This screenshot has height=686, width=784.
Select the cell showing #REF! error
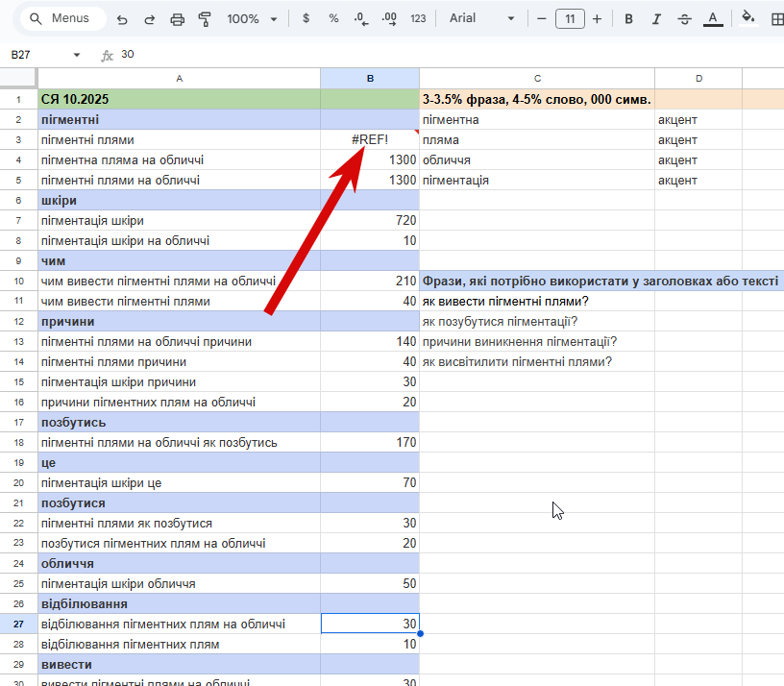370,140
